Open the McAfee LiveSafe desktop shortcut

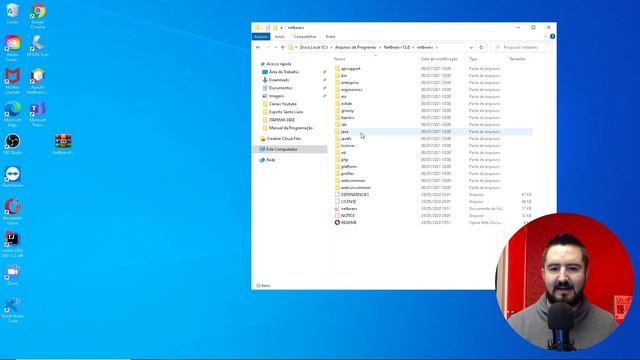tap(13, 81)
